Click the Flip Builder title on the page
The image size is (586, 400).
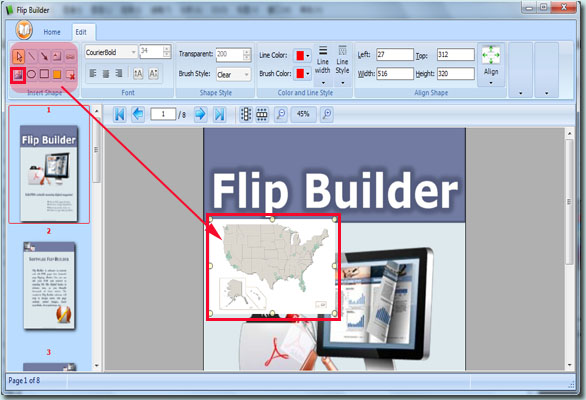pos(335,192)
